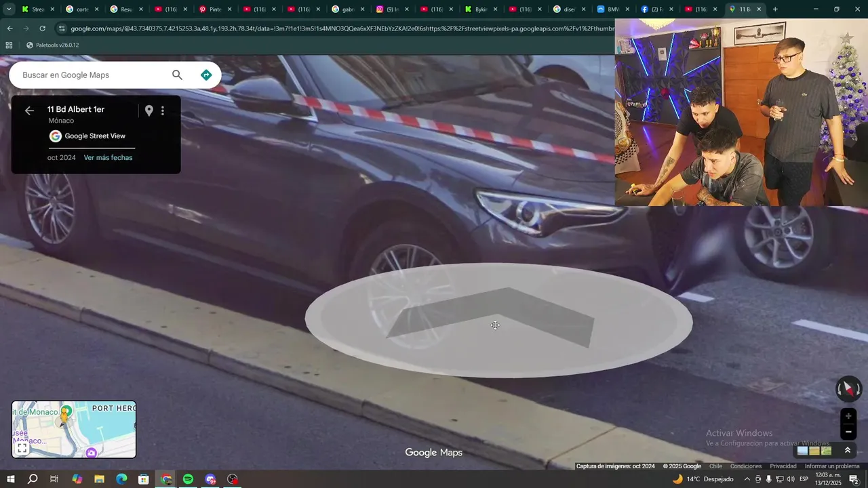The width and height of the screenshot is (868, 488).
Task: Zoom out with the minus button
Action: pyautogui.click(x=848, y=432)
